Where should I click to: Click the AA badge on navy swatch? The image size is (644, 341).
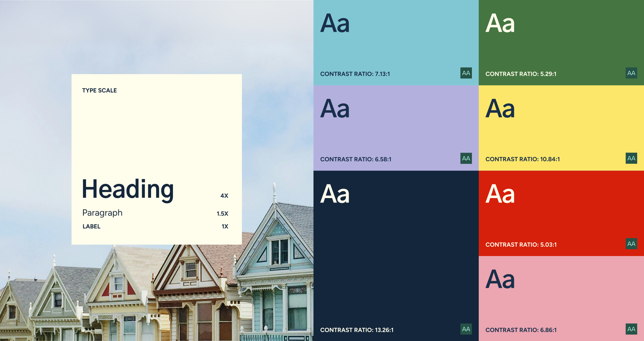466,329
